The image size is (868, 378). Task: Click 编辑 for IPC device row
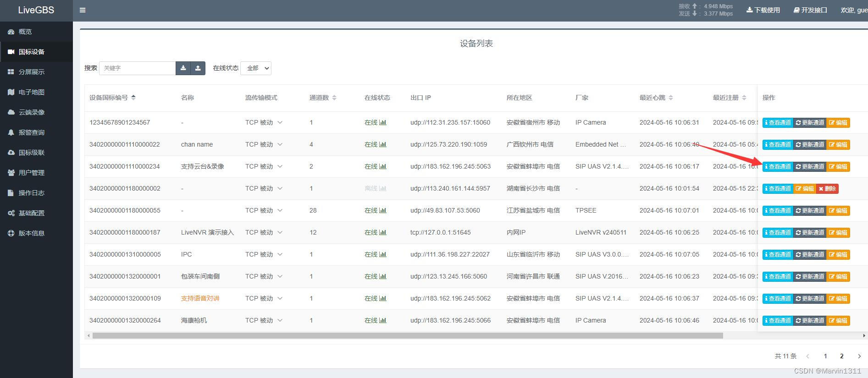(x=838, y=255)
